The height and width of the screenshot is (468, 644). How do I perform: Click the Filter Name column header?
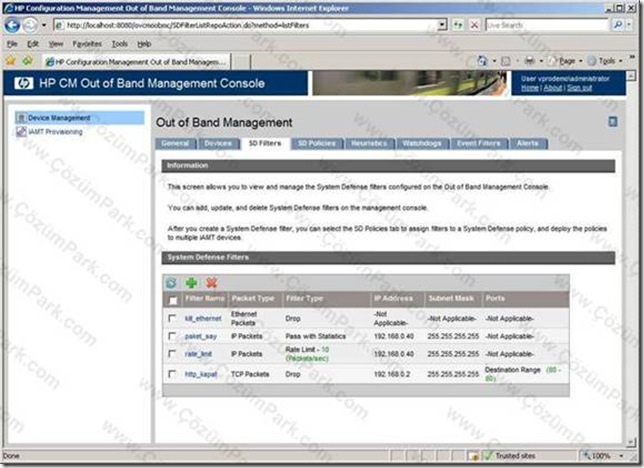pos(205,299)
